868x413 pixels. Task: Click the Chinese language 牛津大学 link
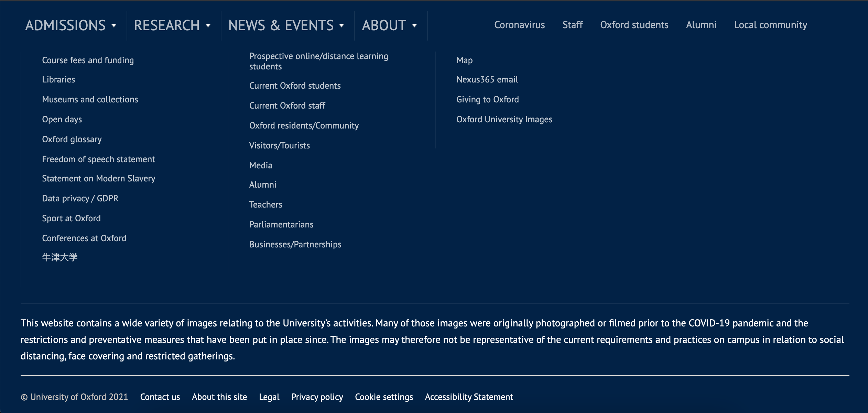(x=60, y=257)
